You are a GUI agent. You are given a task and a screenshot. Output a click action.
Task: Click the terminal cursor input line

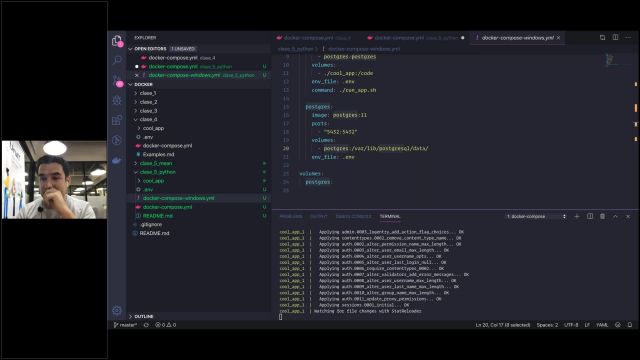tap(281, 317)
